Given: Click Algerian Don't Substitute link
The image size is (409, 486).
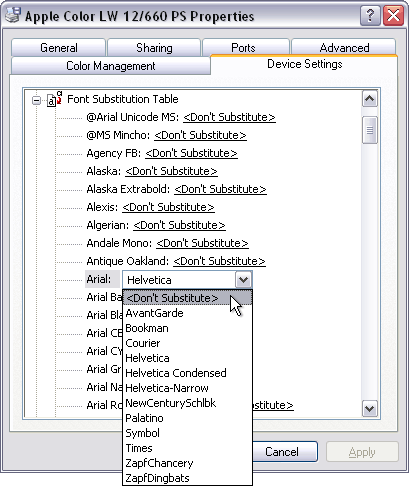Looking at the screenshot, I should pyautogui.click(x=179, y=225).
